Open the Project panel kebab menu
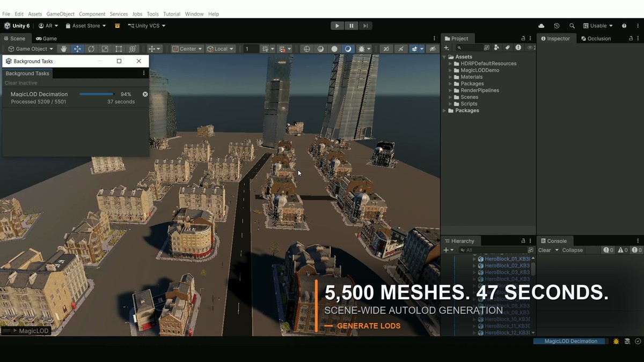The width and height of the screenshot is (644, 362). pos(531,39)
